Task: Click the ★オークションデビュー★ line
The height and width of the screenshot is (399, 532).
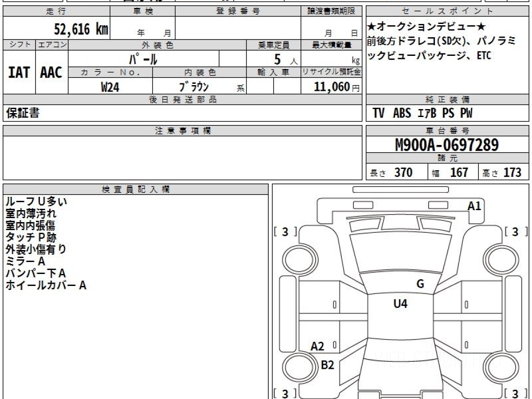Action: (x=427, y=27)
